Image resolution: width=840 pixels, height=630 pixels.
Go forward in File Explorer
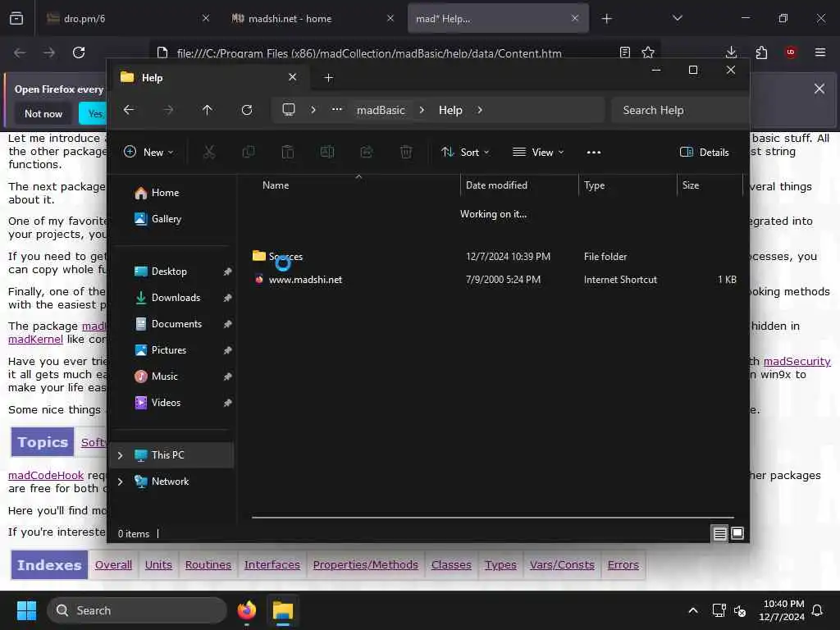168,110
